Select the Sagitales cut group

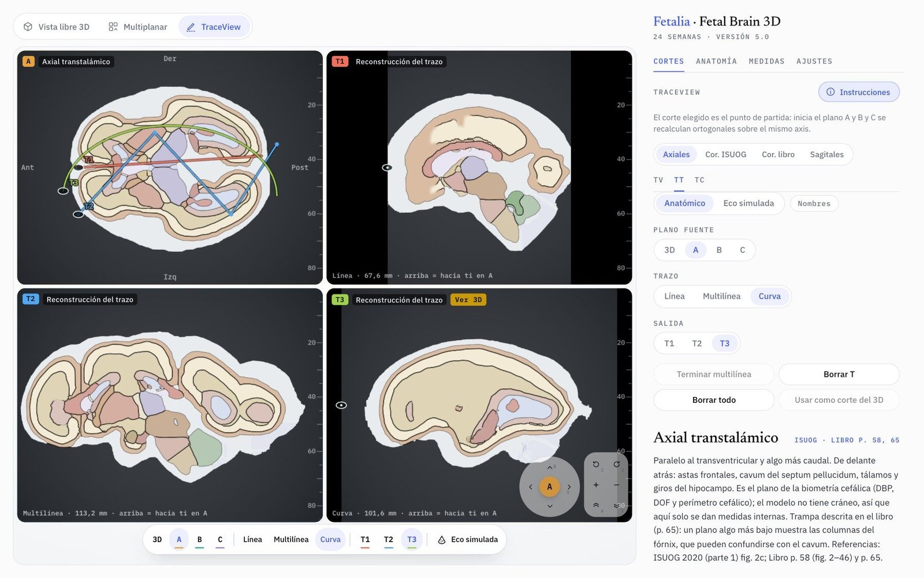point(826,154)
